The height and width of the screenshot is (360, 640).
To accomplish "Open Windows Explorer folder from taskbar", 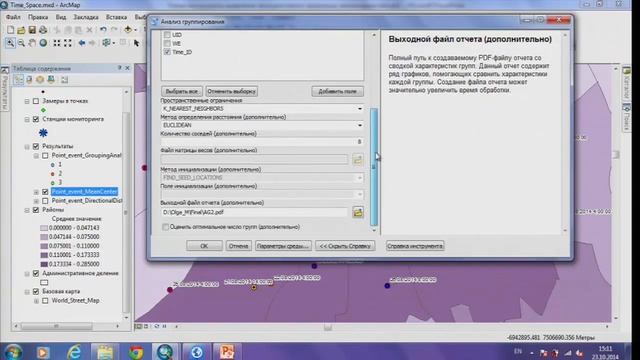I will tap(104, 351).
